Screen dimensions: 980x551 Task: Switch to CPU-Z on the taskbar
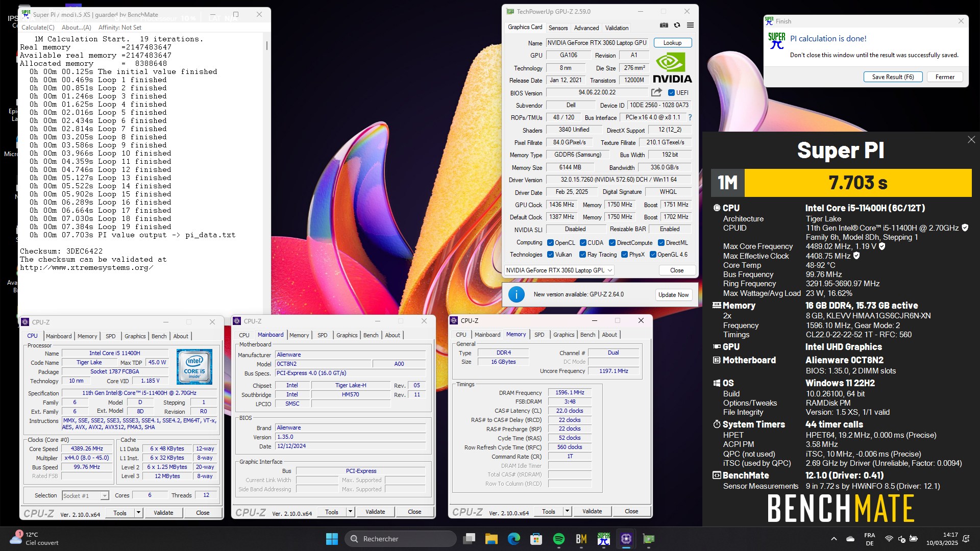[x=626, y=539]
